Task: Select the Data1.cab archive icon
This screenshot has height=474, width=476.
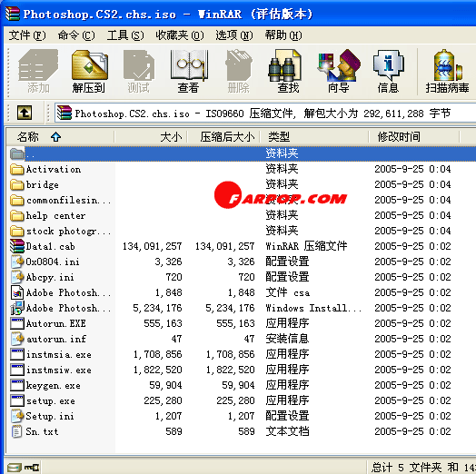Action: coord(17,246)
